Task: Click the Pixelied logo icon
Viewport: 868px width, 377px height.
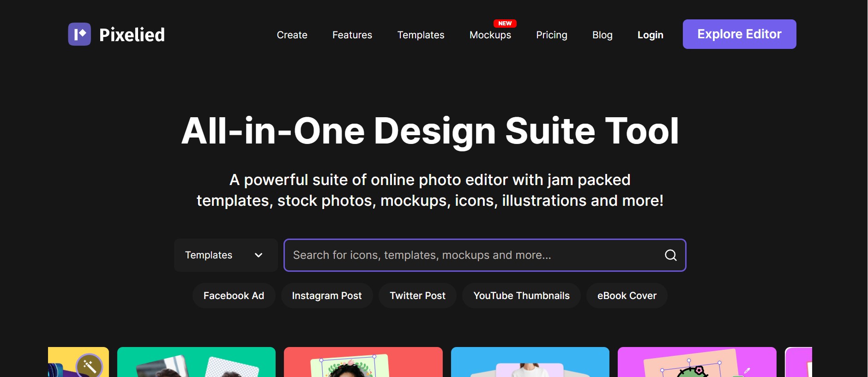Action: click(79, 34)
